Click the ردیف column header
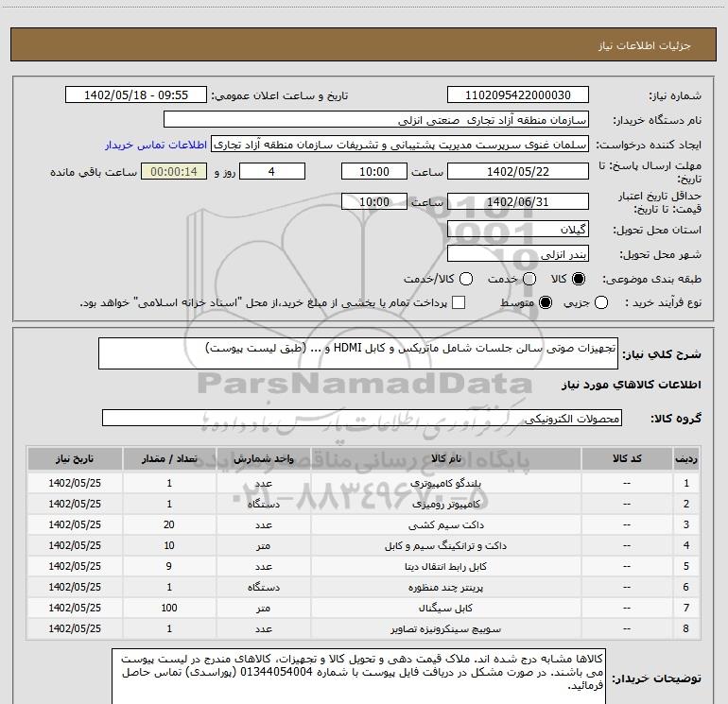Screen dimensions: 728x704 686,459
